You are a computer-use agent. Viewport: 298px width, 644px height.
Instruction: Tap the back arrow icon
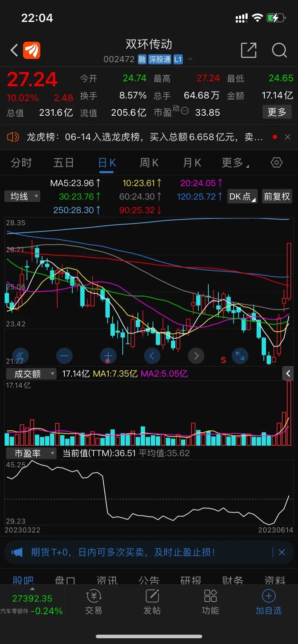14,50
